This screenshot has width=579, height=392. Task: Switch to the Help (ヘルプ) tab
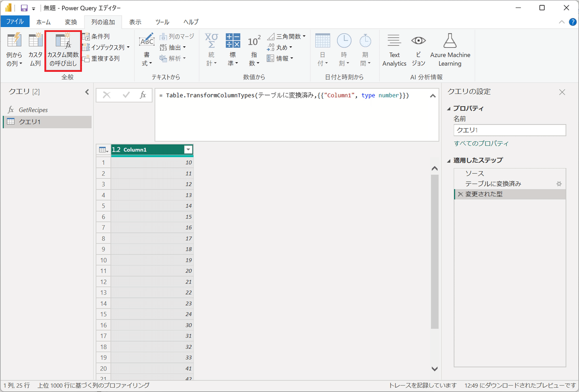(x=191, y=22)
